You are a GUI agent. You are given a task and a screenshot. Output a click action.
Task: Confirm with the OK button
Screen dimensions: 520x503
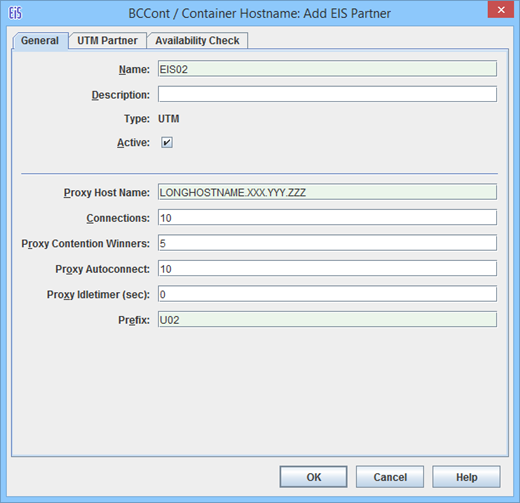(313, 477)
